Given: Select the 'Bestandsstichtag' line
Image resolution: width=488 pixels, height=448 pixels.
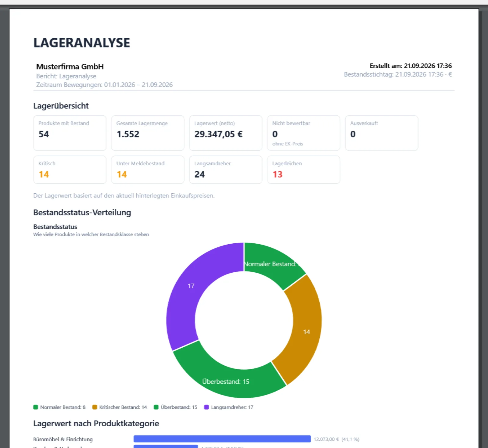Looking at the screenshot, I should click(x=398, y=74).
